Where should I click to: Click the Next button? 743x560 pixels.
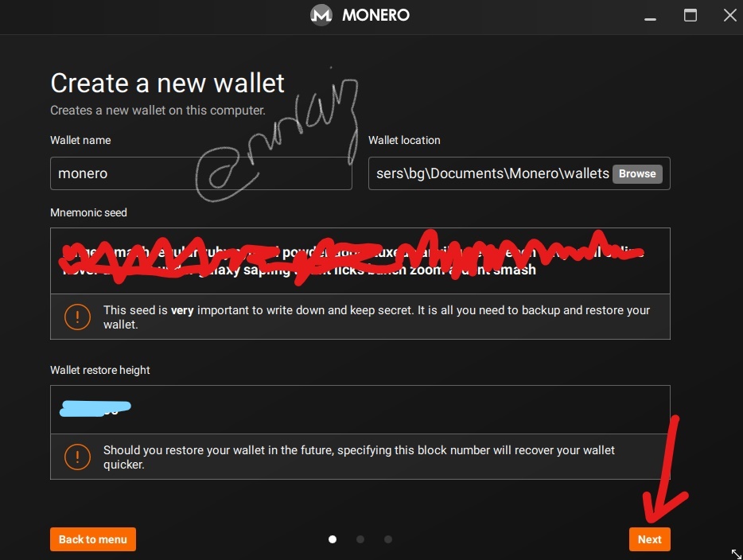(x=649, y=539)
